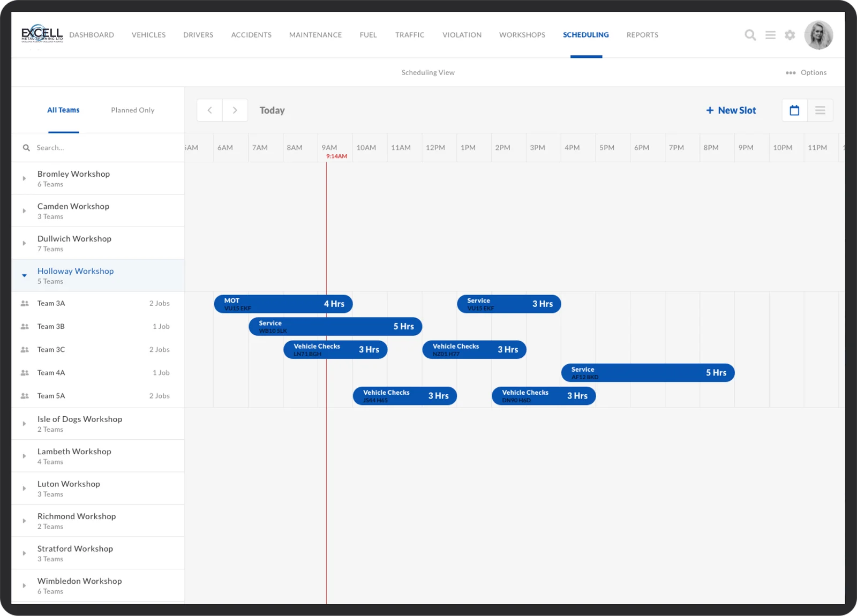Screen dimensions: 857x616
Task: Click Team 5A people icon
Action: click(25, 396)
